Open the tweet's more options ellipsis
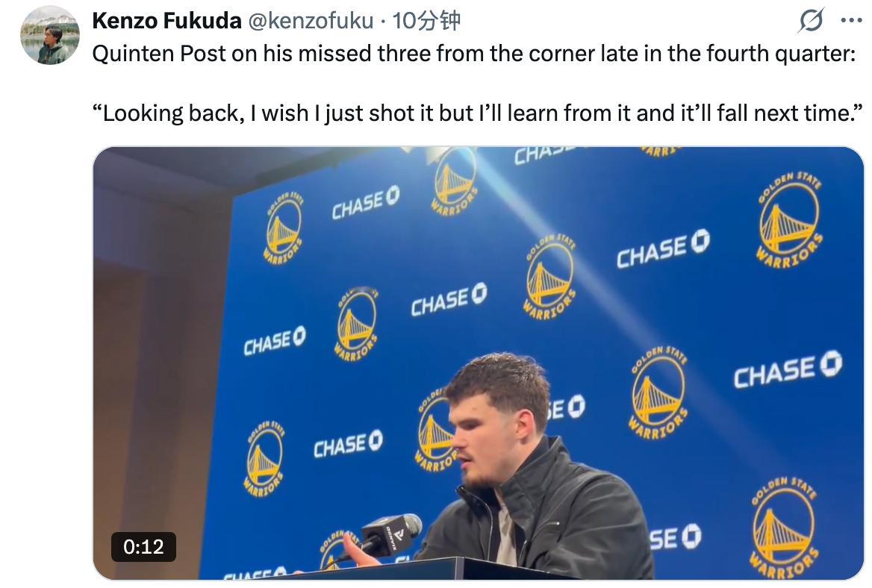The width and height of the screenshot is (872, 588). pyautogui.click(x=851, y=21)
